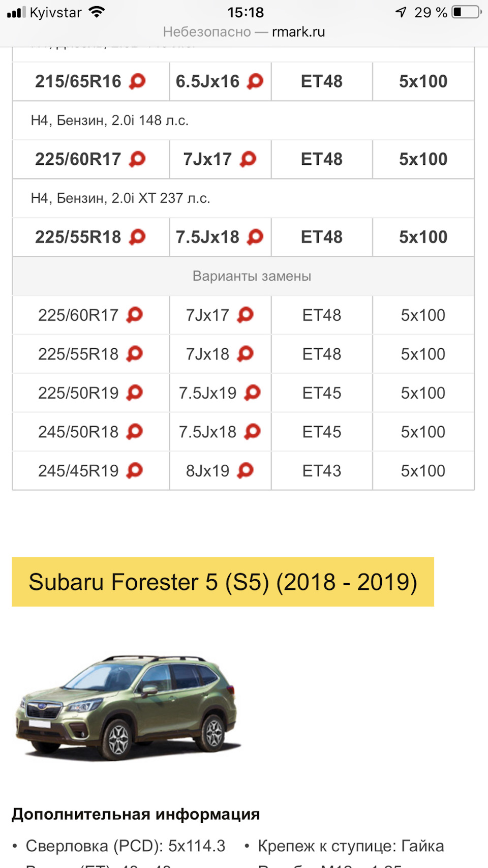Open the bold 225/55R18 tire size link
Screen dimensions: 488x868
coord(78,237)
